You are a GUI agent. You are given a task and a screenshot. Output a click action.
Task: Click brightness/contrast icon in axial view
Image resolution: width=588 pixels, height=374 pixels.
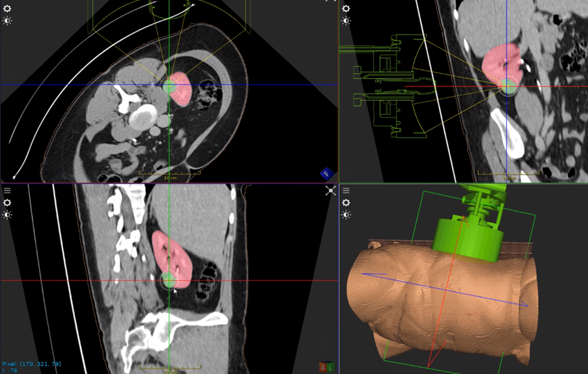tap(7, 21)
